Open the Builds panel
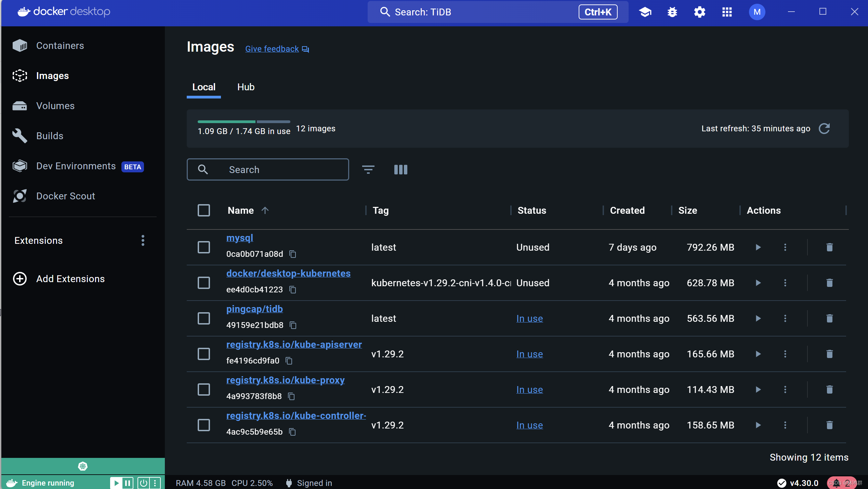This screenshot has height=489, width=868. pyautogui.click(x=50, y=135)
